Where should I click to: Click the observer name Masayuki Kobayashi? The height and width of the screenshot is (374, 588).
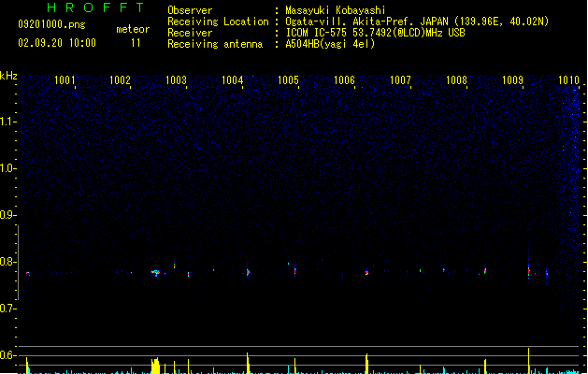pyautogui.click(x=336, y=10)
